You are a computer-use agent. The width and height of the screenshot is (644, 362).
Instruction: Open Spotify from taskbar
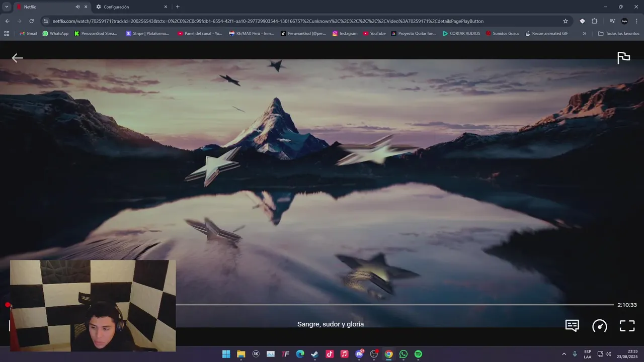click(418, 354)
